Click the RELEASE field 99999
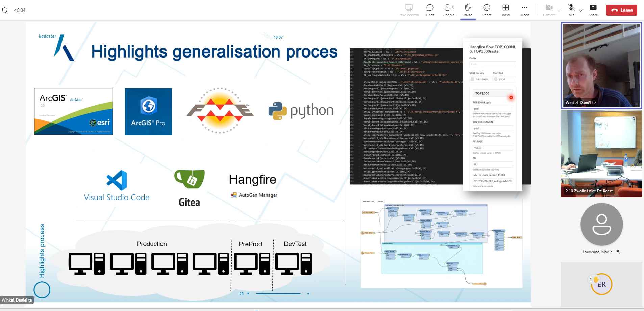644x311 pixels. [x=492, y=148]
